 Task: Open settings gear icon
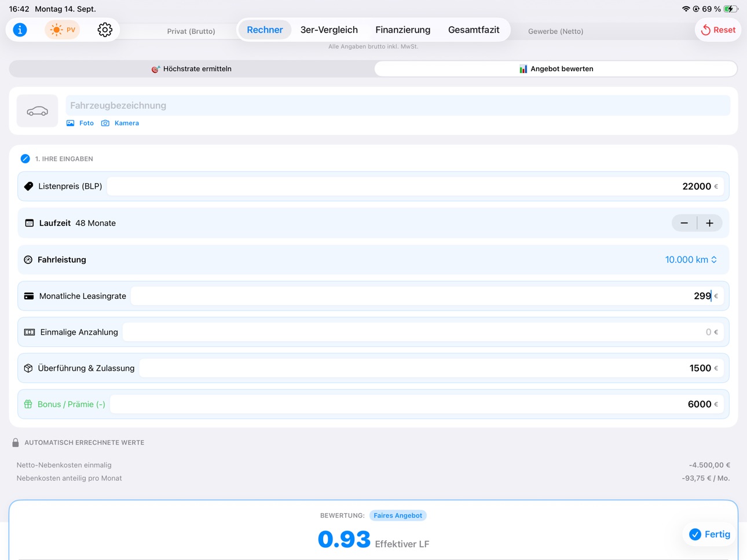(105, 30)
